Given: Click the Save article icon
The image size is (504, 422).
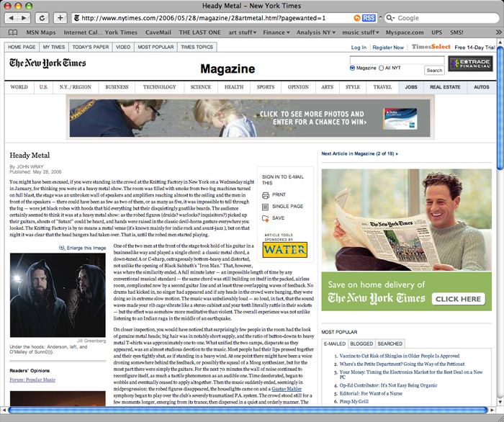Looking at the screenshot, I should tap(266, 218).
